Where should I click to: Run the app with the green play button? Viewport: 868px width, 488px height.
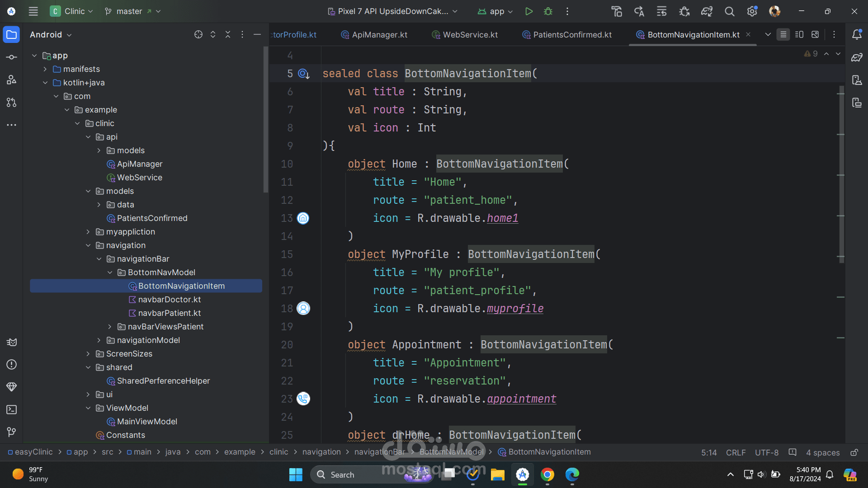(528, 11)
